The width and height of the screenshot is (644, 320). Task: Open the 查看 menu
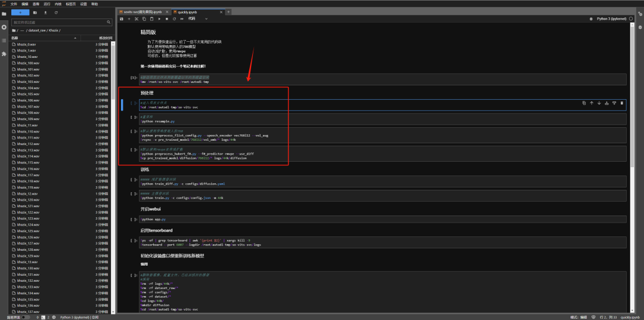36,4
